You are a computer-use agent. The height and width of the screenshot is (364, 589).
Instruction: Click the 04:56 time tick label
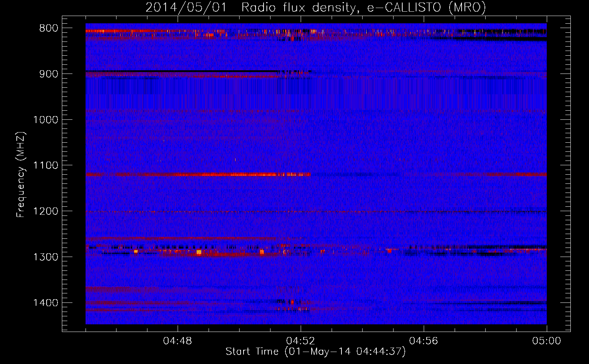pos(424,341)
